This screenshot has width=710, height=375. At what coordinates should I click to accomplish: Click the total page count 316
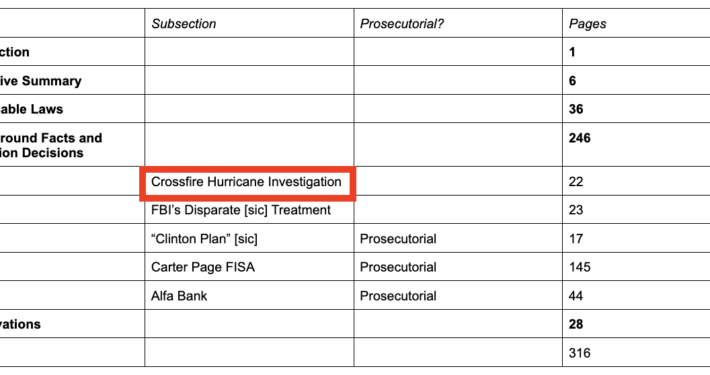[x=580, y=353]
